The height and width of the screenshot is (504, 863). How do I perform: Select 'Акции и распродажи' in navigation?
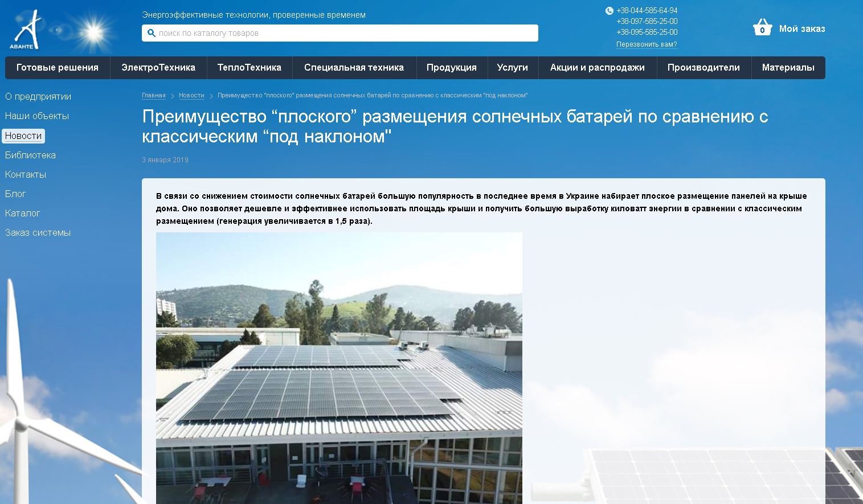tap(597, 68)
